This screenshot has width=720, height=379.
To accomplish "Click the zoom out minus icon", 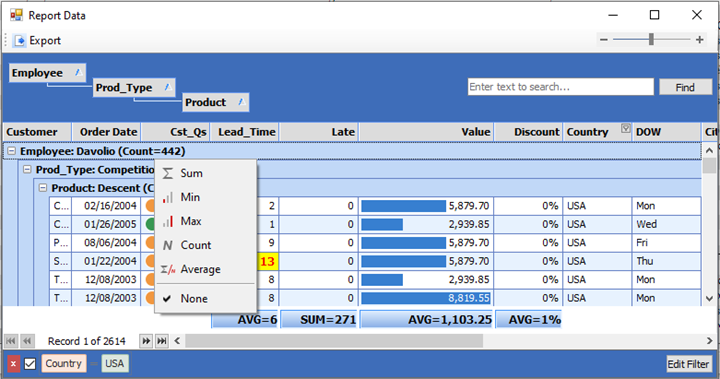I will click(604, 40).
